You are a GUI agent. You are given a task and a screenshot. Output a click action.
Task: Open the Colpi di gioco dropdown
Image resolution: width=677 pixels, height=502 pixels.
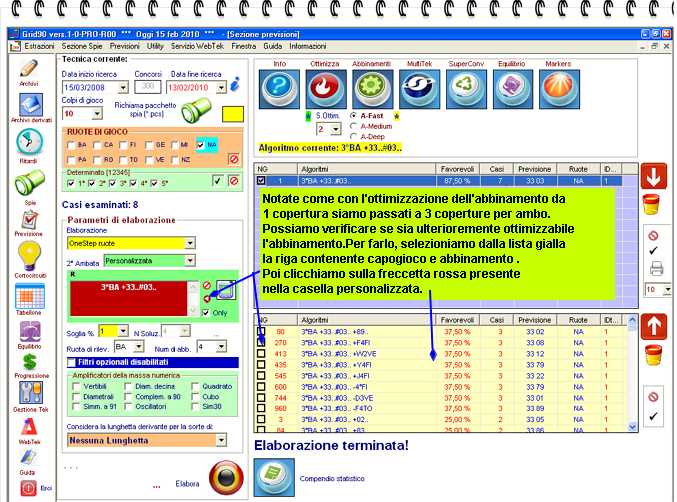pyautogui.click(x=97, y=114)
